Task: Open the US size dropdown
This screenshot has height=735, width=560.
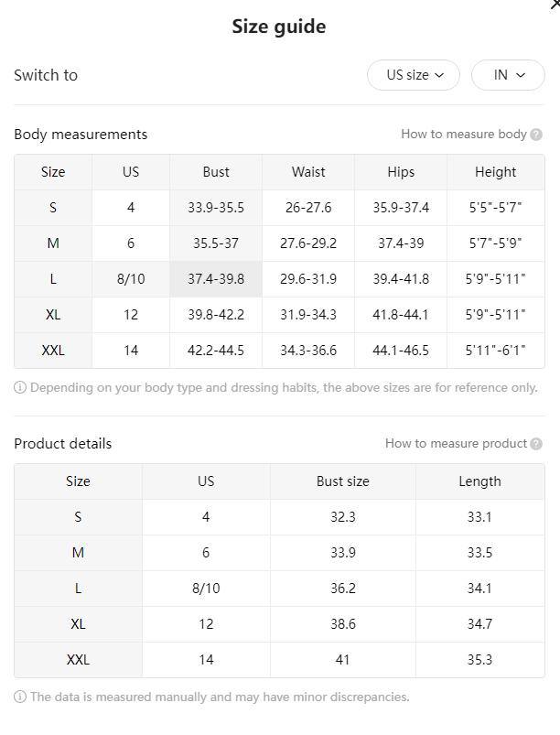Action: point(414,75)
